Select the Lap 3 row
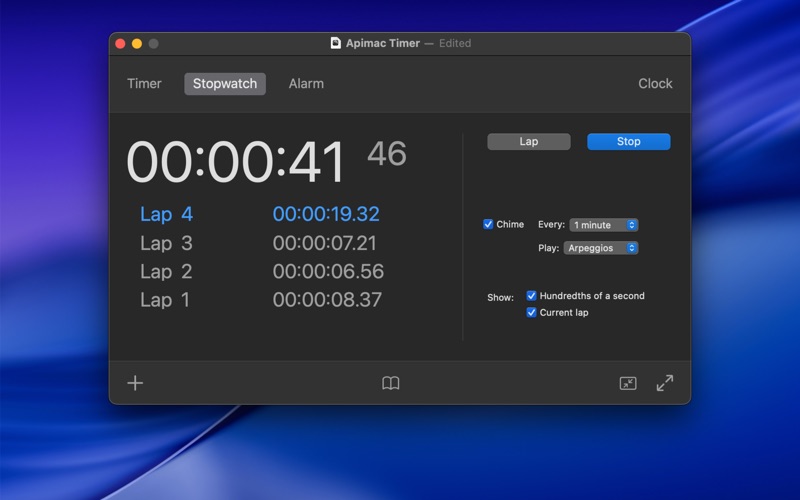This screenshot has height=500, width=800. click(260, 243)
